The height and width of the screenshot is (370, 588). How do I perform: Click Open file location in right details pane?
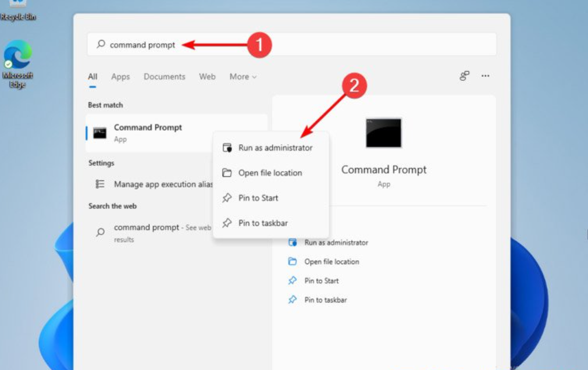[x=332, y=262]
